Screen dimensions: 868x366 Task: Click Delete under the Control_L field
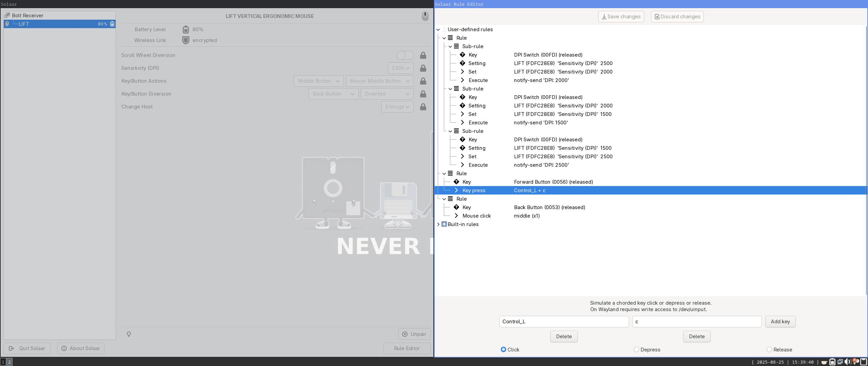(x=564, y=337)
